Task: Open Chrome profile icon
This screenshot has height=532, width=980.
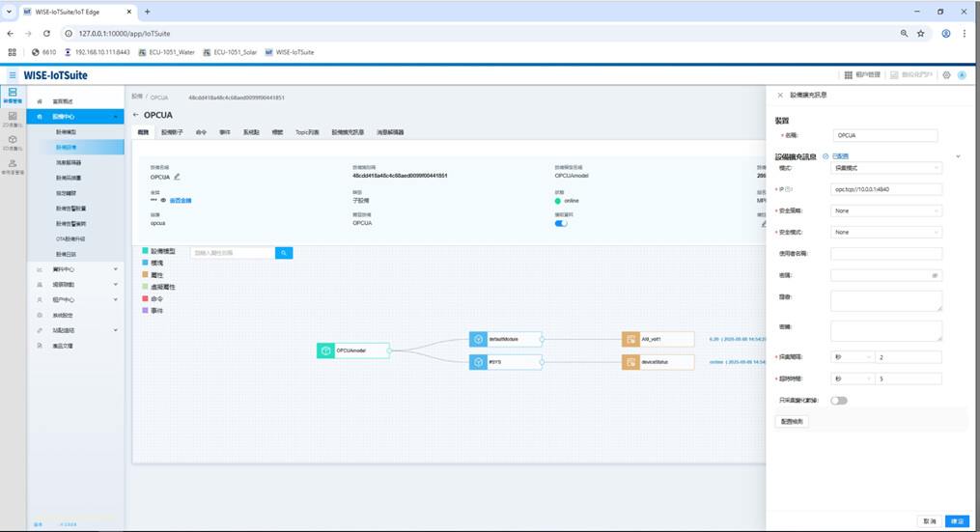Action: tap(946, 33)
